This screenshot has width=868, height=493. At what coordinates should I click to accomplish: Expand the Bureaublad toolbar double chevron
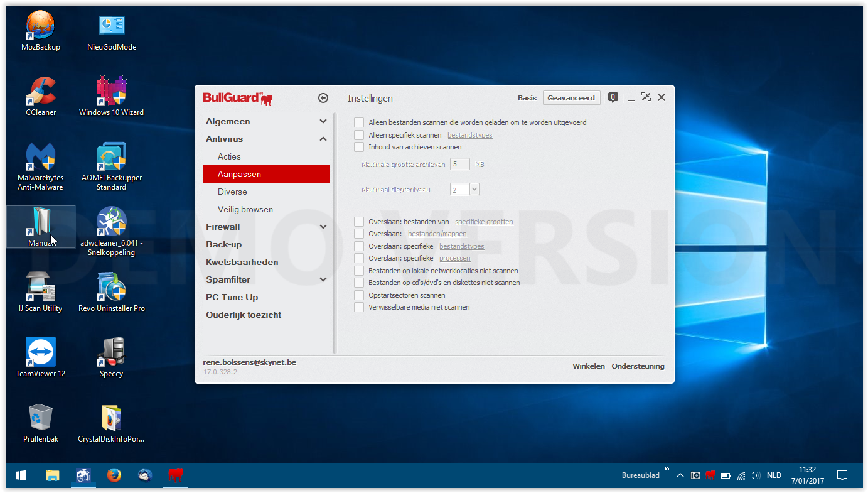tap(667, 469)
